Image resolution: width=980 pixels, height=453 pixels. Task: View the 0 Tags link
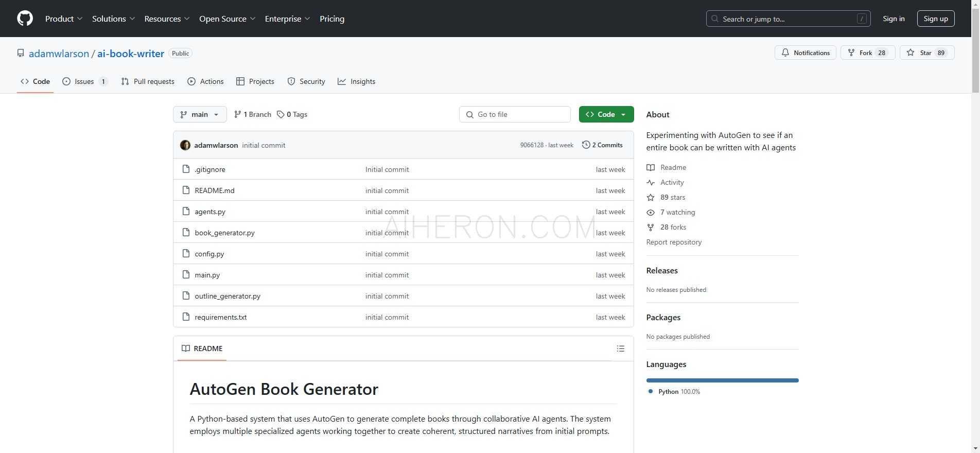[x=292, y=114]
